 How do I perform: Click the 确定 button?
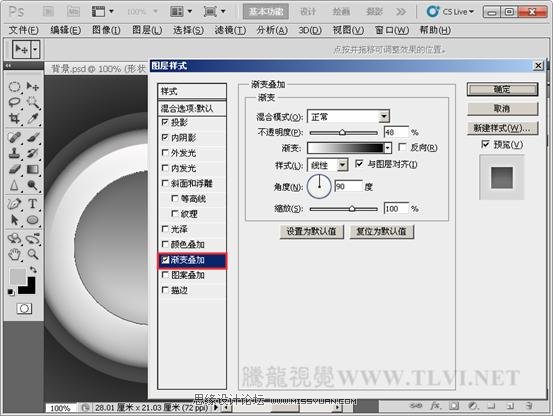pyautogui.click(x=502, y=90)
